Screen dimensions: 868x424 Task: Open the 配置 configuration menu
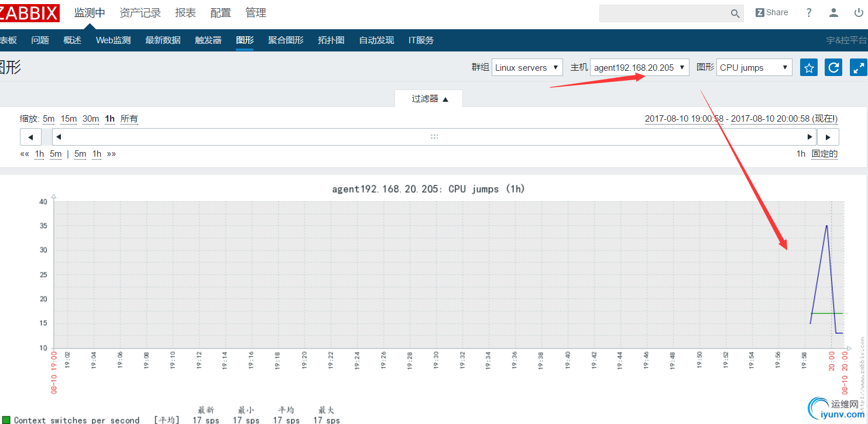click(221, 12)
